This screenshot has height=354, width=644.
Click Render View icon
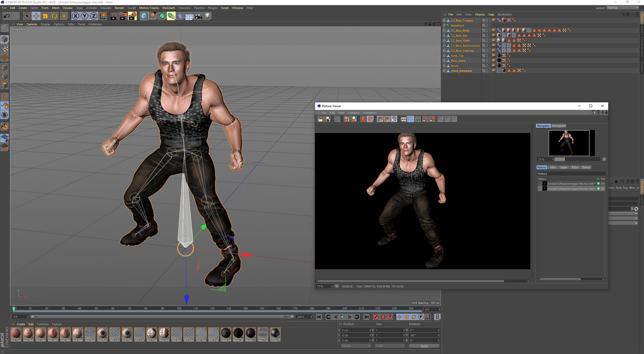pyautogui.click(x=114, y=16)
